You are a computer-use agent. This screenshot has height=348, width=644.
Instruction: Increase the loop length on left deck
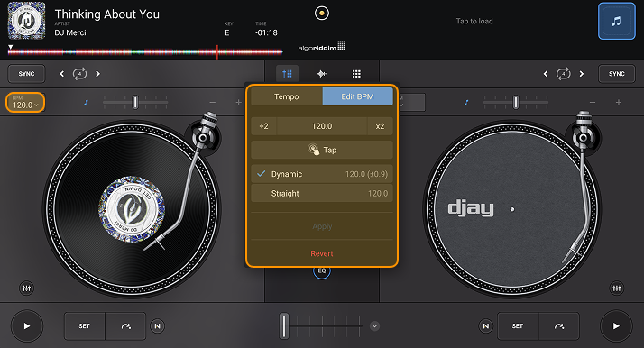click(97, 74)
